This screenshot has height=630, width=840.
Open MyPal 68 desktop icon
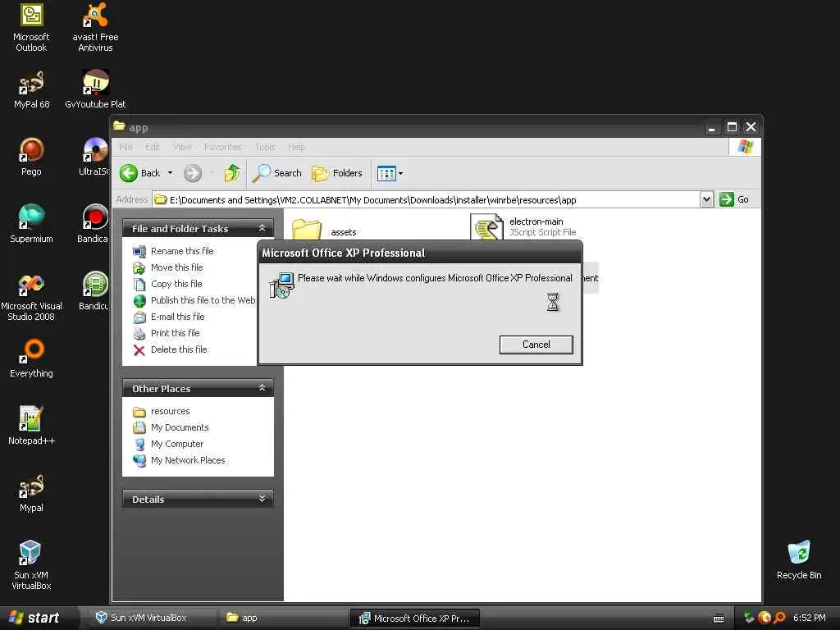coord(31,90)
